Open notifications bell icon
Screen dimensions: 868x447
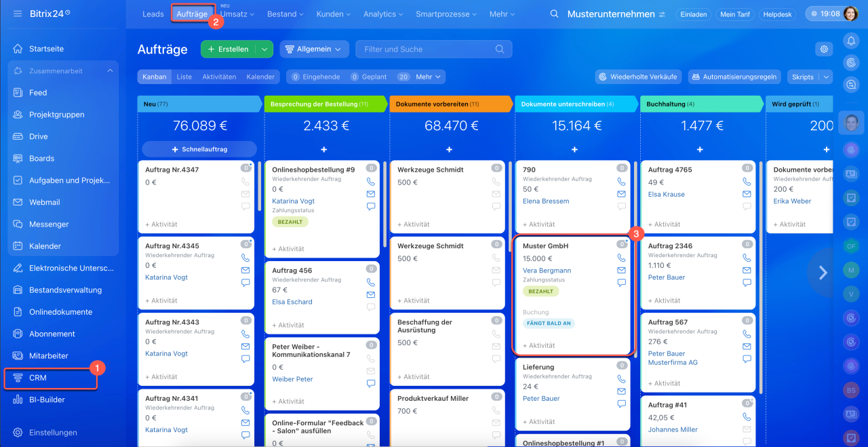(851, 41)
